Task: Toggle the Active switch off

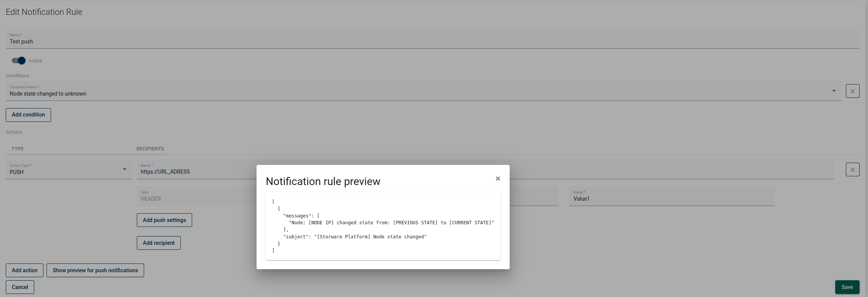Action: click(19, 61)
